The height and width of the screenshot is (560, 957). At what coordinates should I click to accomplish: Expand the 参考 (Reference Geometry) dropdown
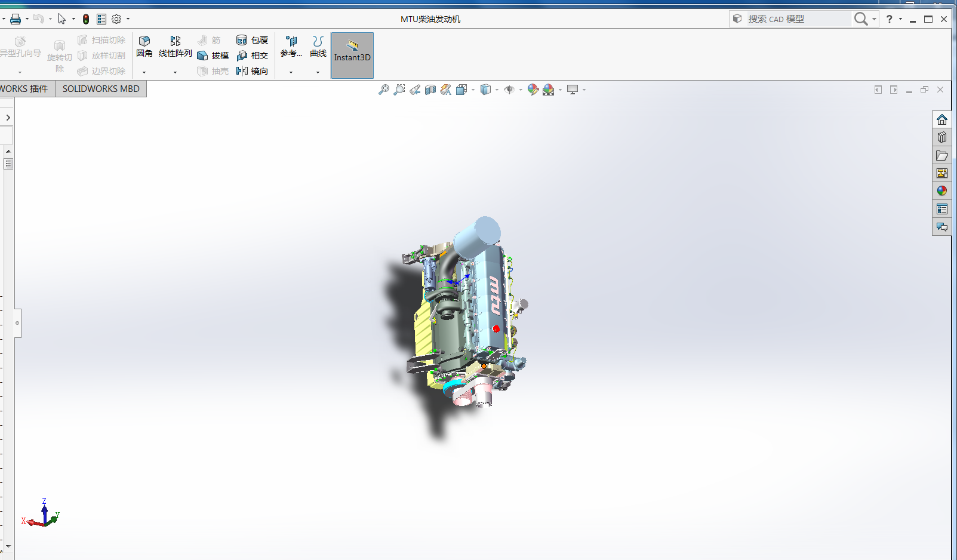click(x=291, y=73)
